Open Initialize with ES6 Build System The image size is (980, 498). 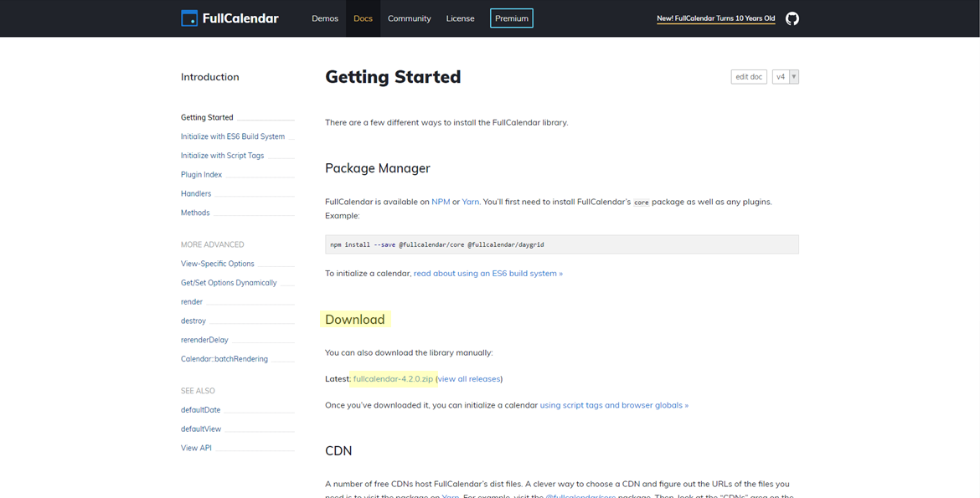point(233,136)
